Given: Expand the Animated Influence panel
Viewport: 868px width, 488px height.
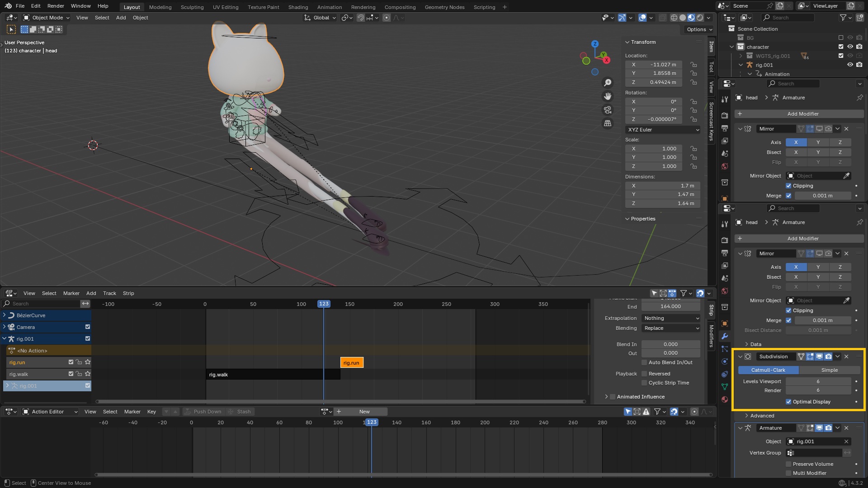Looking at the screenshot, I should [x=606, y=397].
